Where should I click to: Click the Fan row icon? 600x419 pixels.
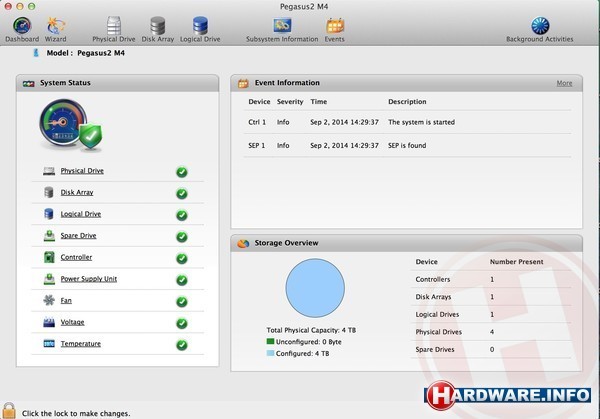tap(49, 300)
